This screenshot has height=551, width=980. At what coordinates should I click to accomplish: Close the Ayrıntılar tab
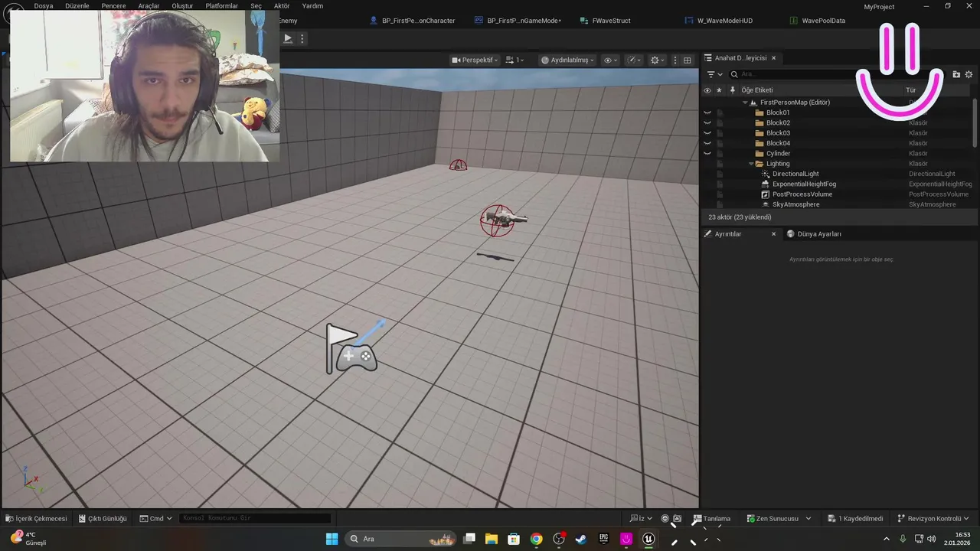tap(773, 234)
